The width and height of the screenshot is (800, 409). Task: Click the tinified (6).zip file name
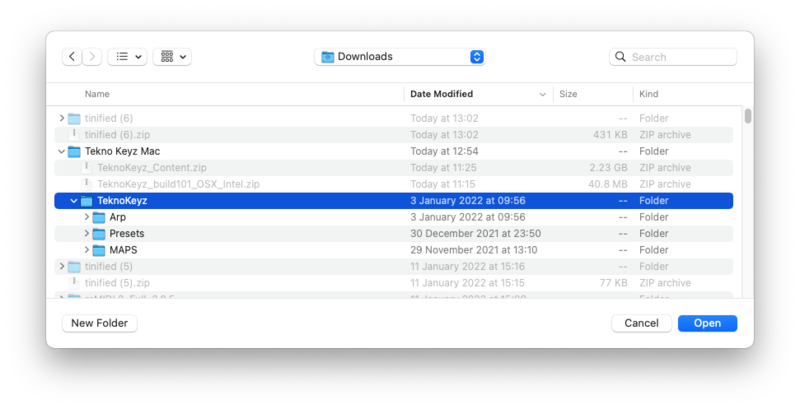click(117, 135)
